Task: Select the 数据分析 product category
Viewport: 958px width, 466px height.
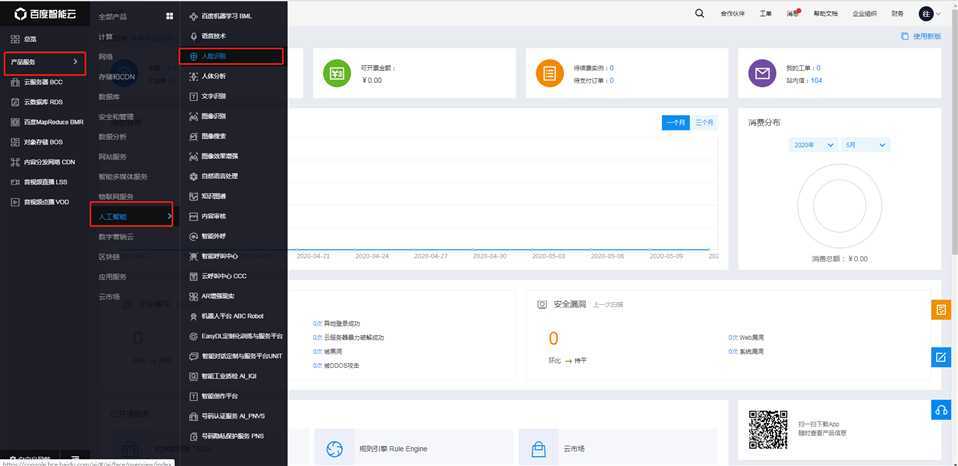Action: 112,136
